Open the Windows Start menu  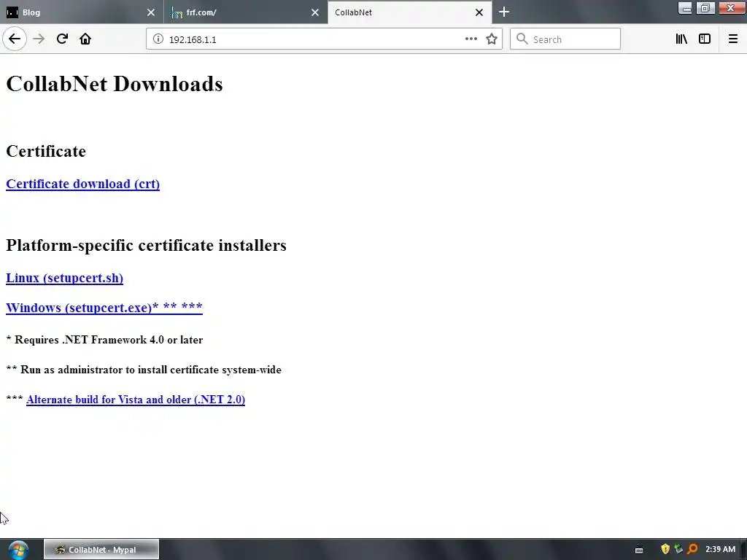coord(18,550)
